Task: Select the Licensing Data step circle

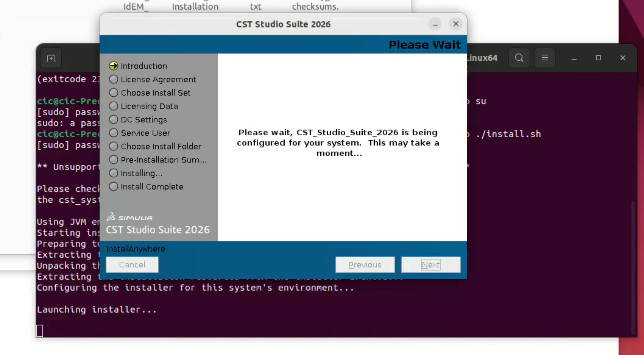Action: (x=114, y=106)
